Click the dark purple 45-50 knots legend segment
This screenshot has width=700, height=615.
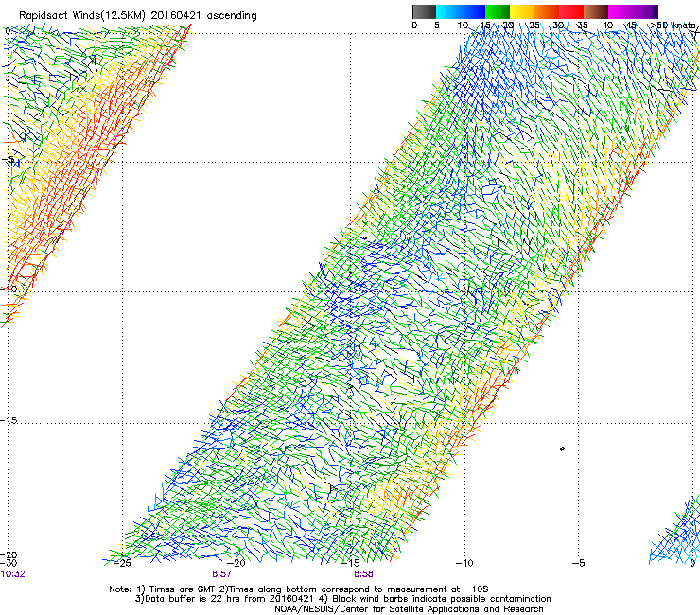click(x=645, y=11)
